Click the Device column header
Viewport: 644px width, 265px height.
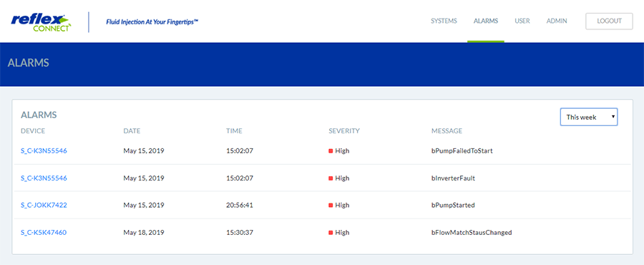33,131
